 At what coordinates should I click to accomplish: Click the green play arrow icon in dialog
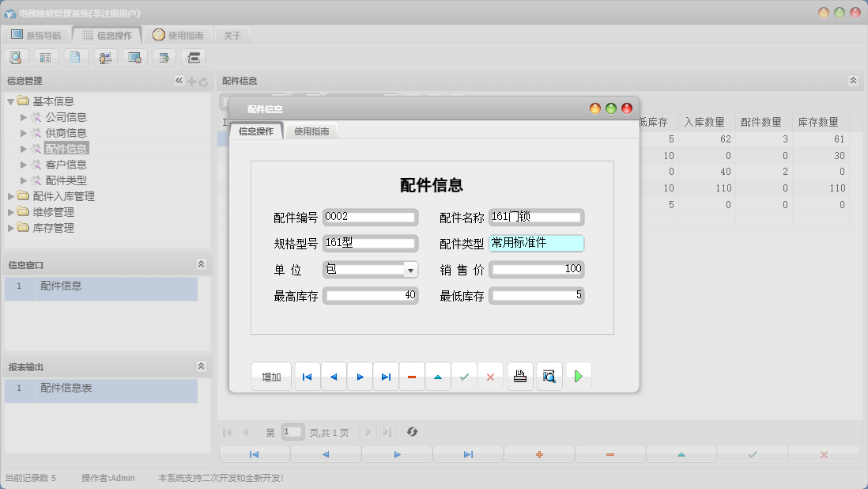coord(579,377)
